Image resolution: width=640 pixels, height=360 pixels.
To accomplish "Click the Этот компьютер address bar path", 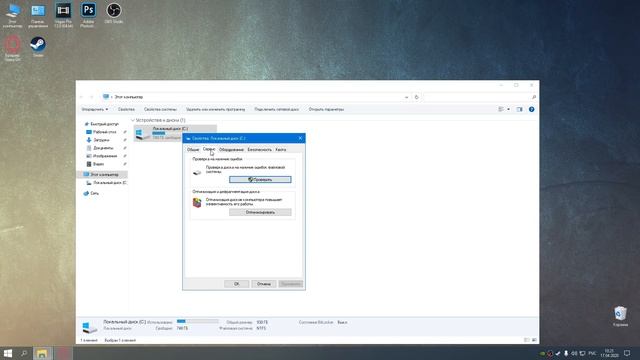I will click(x=129, y=97).
